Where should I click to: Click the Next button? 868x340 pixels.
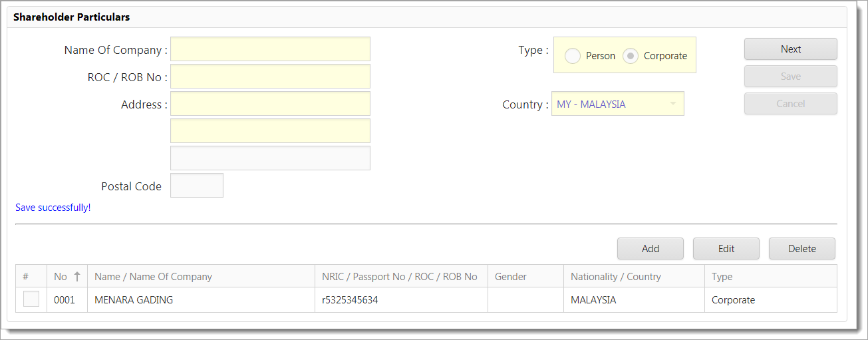[x=790, y=49]
